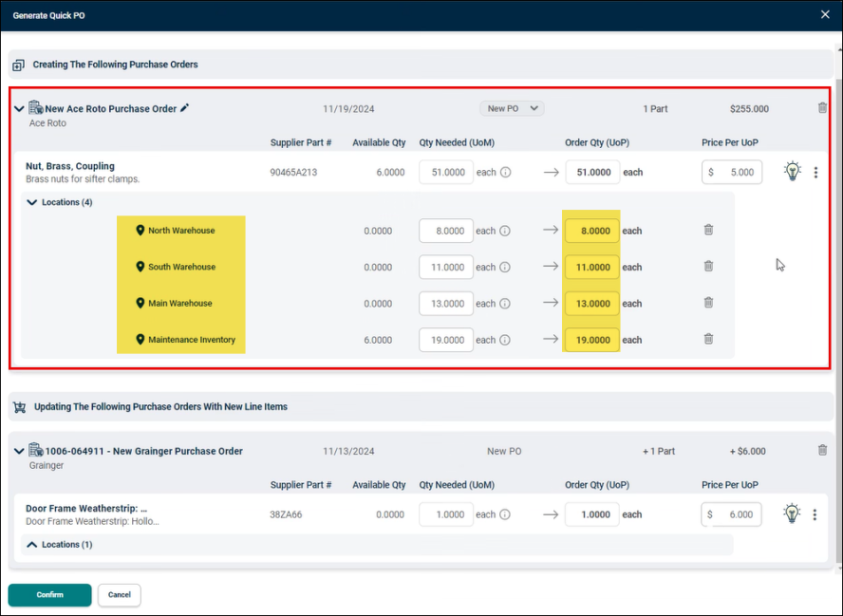Remove the North Warehouse location row
Image resolution: width=843 pixels, height=616 pixels.
tap(708, 230)
